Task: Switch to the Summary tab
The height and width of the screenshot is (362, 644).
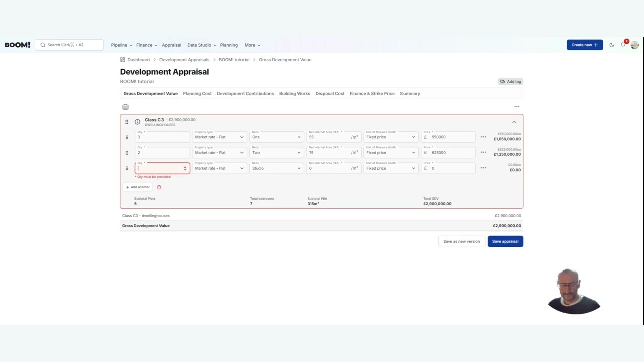Action: click(410, 93)
